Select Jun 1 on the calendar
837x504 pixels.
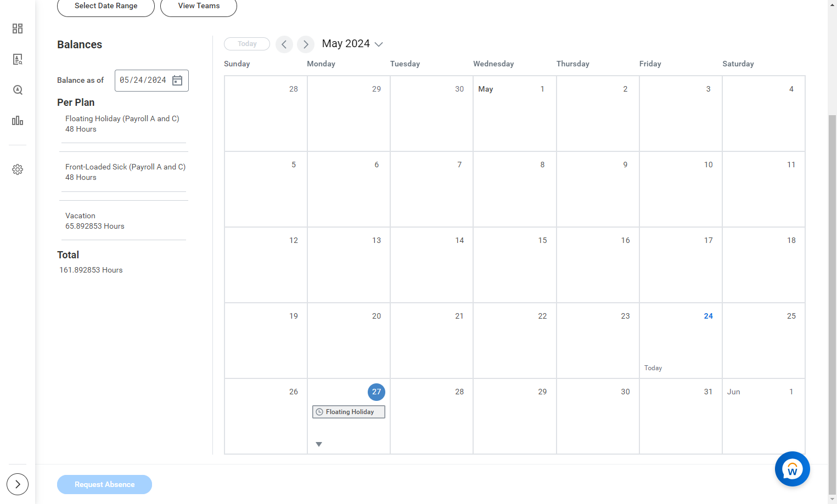click(x=763, y=416)
